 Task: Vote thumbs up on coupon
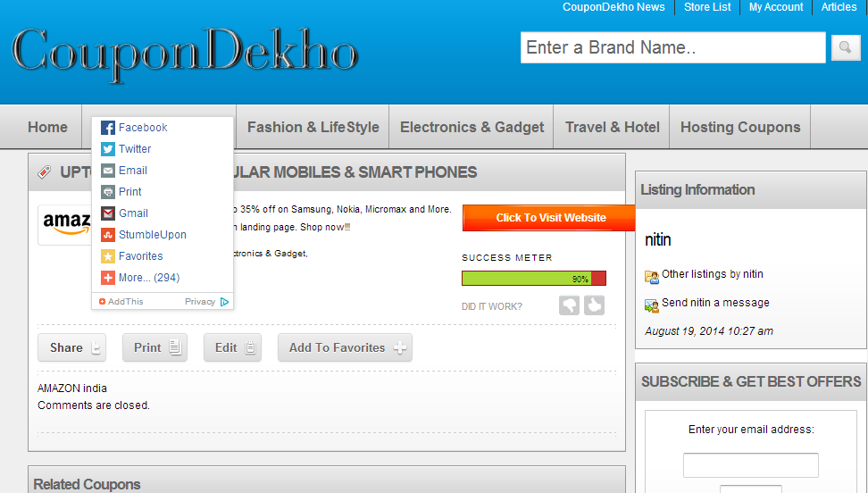[594, 305]
